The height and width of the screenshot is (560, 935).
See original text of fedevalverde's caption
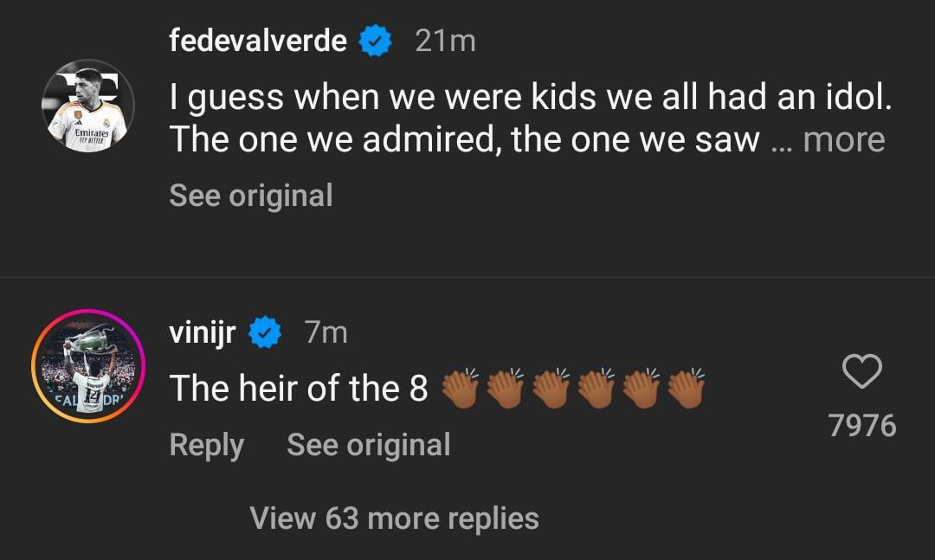(251, 196)
